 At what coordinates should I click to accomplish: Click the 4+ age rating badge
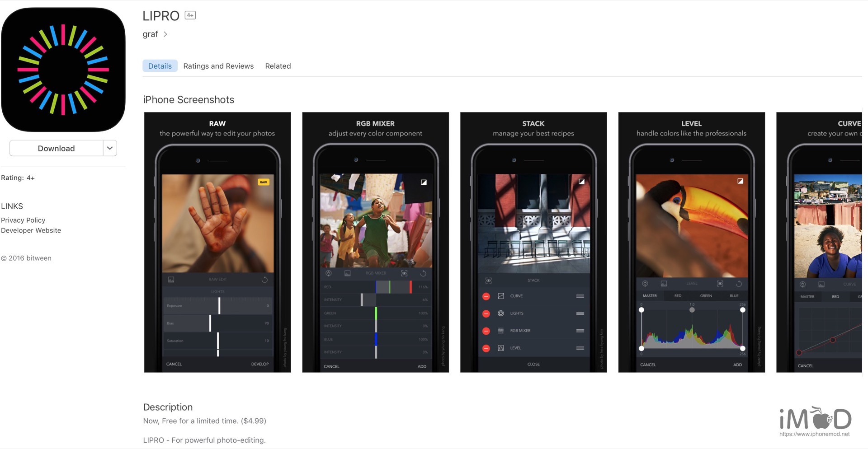click(190, 15)
